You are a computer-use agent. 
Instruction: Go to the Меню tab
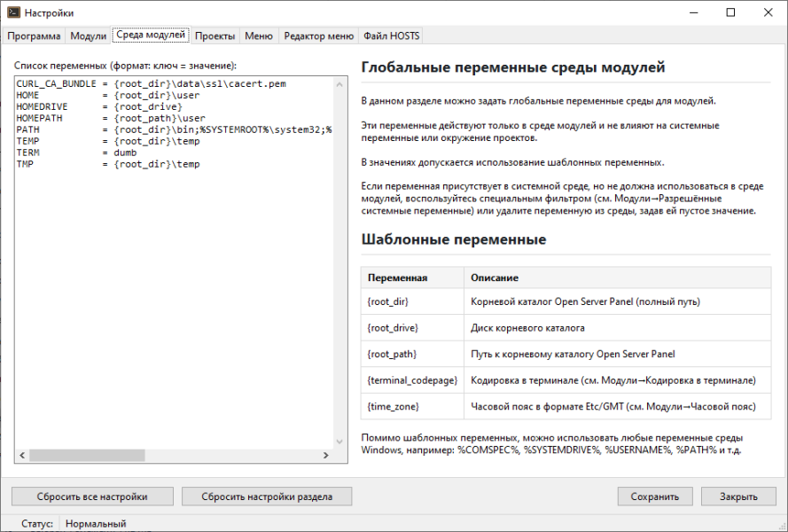[x=258, y=36]
